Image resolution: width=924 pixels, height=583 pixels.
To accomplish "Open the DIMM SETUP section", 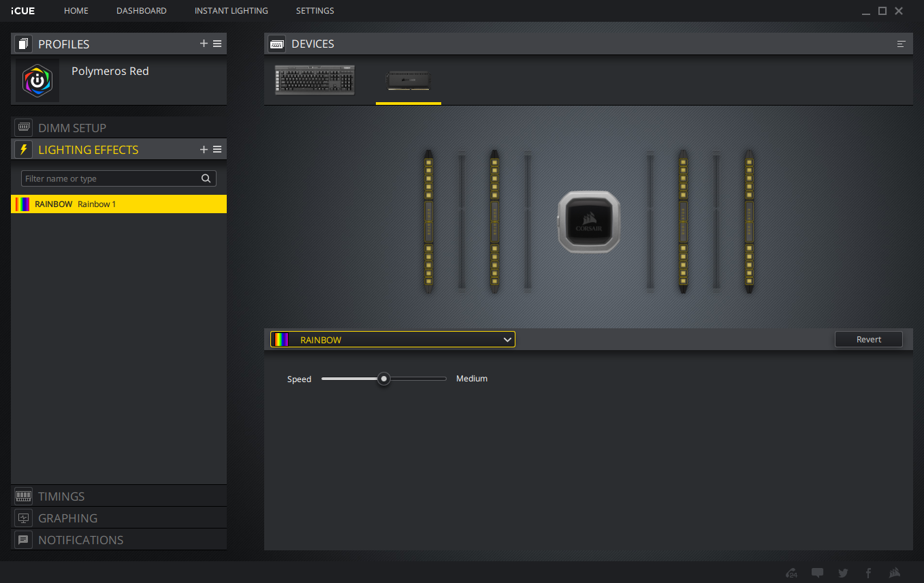I will click(x=119, y=127).
